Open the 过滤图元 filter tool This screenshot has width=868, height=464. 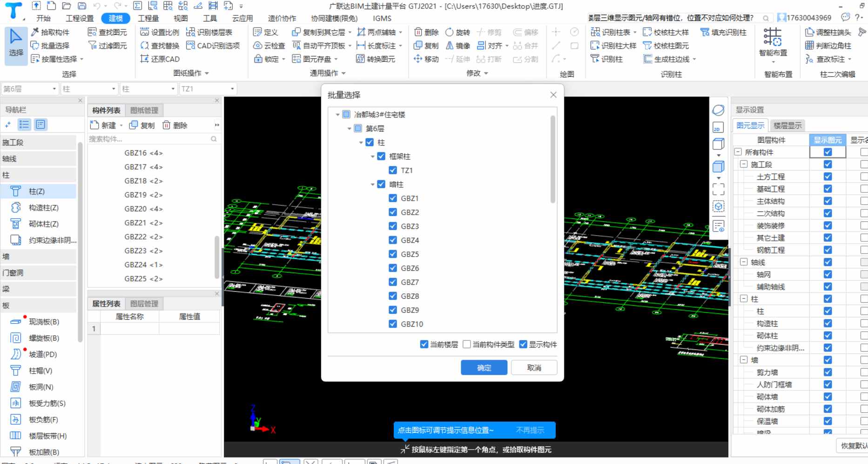[x=108, y=46]
